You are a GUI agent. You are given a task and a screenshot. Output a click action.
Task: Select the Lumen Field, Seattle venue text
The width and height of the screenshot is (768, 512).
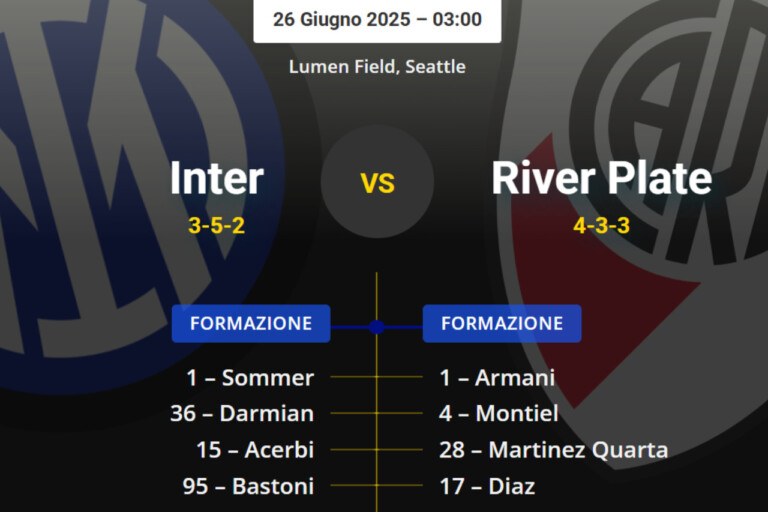click(377, 66)
